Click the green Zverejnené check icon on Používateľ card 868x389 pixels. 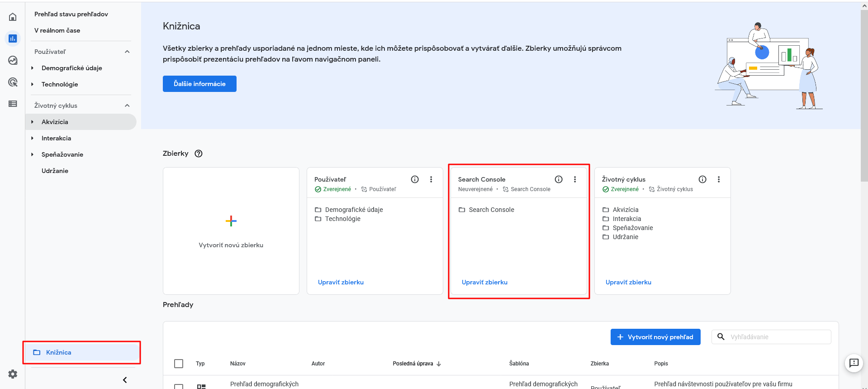click(x=318, y=189)
